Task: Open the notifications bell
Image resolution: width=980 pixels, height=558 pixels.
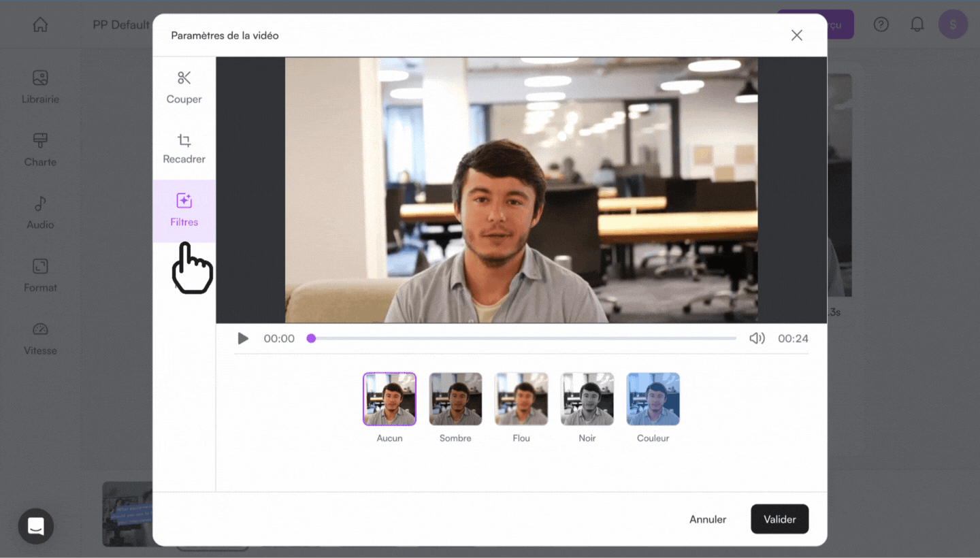Action: pos(917,24)
